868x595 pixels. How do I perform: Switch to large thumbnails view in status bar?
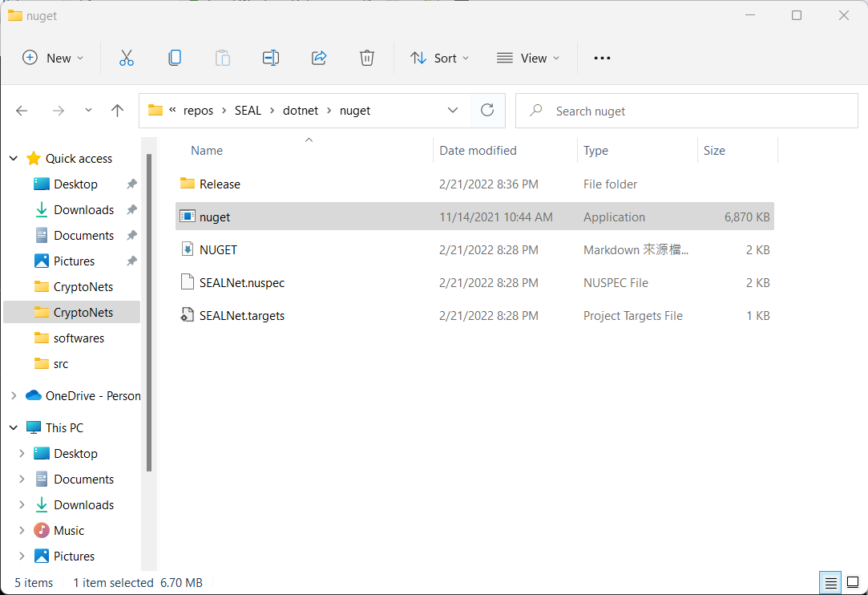(853, 582)
